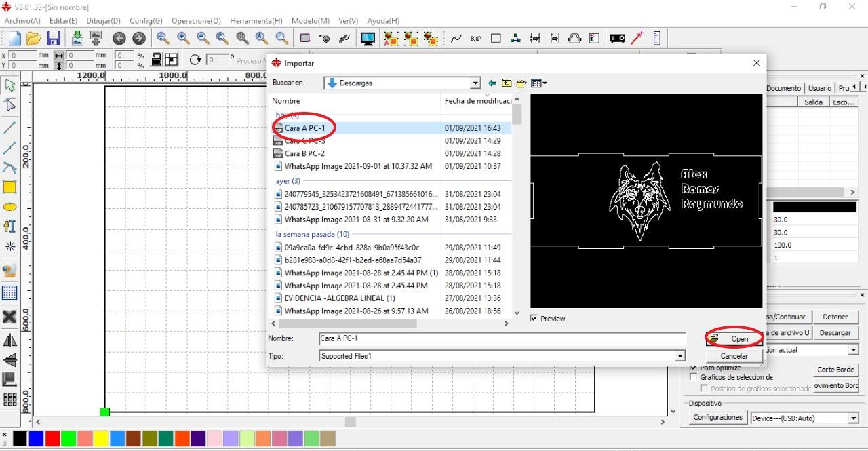Open the Device USB Auto dropdown
Image resolution: width=868 pixels, height=451 pixels.
pos(854,418)
